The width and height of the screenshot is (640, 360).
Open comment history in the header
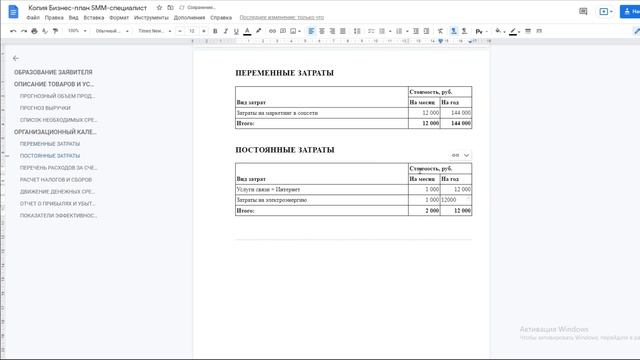[583, 11]
